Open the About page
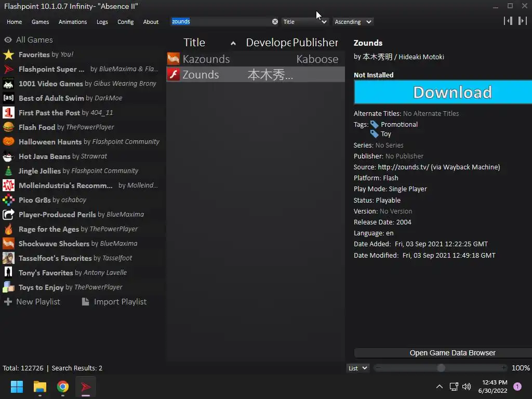 click(151, 22)
